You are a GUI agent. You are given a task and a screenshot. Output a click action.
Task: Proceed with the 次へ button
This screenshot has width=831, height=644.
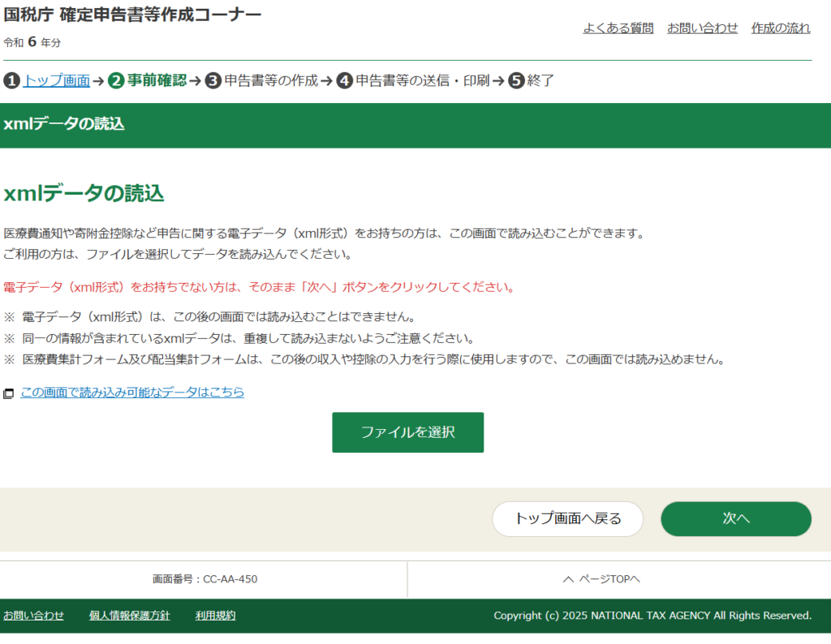point(735,519)
